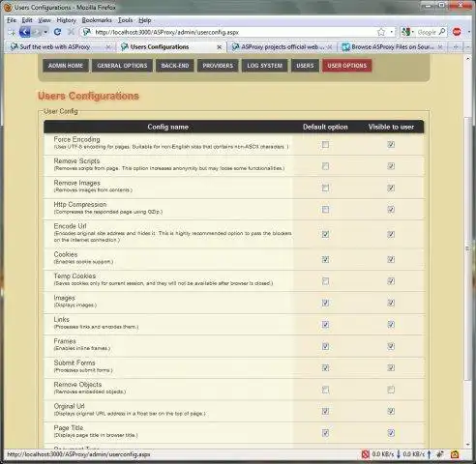Uncheck Orginal Url default option
Viewport: 476px width, 464px height.
click(325, 411)
